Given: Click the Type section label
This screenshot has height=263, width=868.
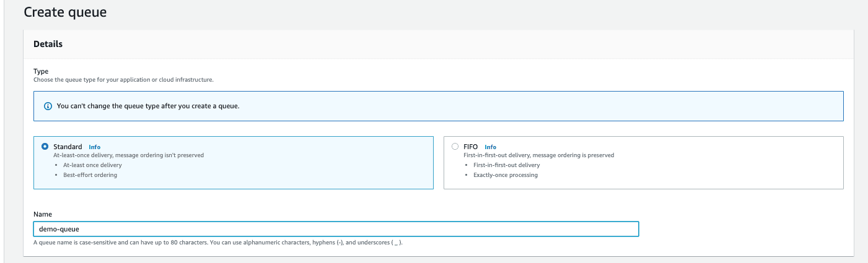Looking at the screenshot, I should pos(40,72).
